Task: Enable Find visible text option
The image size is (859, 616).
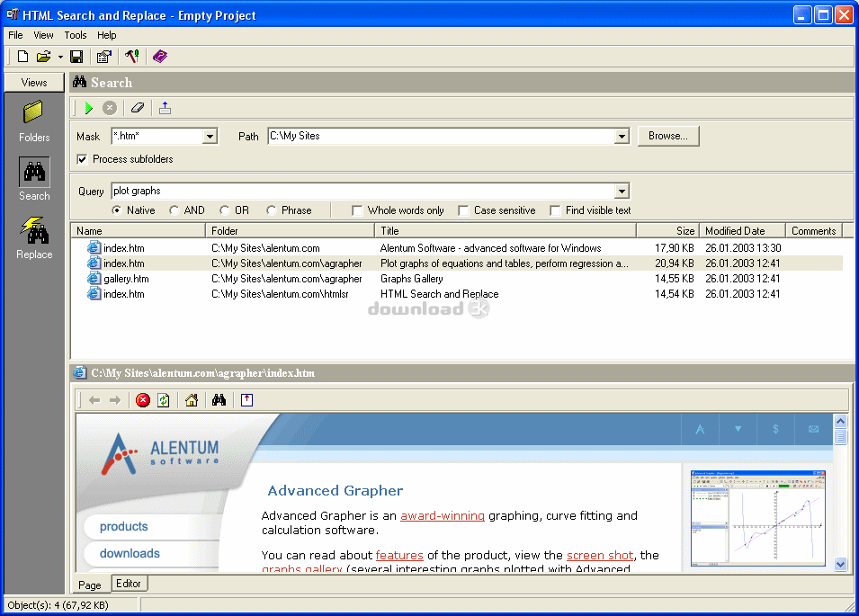Action: pyautogui.click(x=555, y=210)
